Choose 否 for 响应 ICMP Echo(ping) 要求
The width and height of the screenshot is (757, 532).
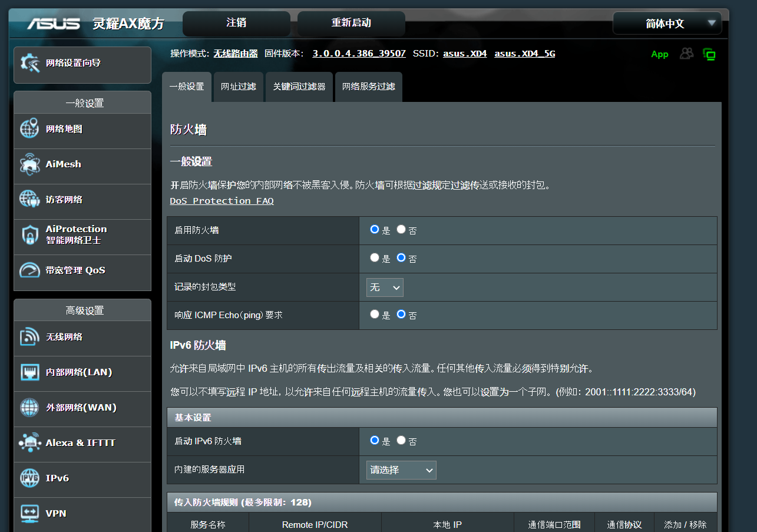pyautogui.click(x=401, y=314)
